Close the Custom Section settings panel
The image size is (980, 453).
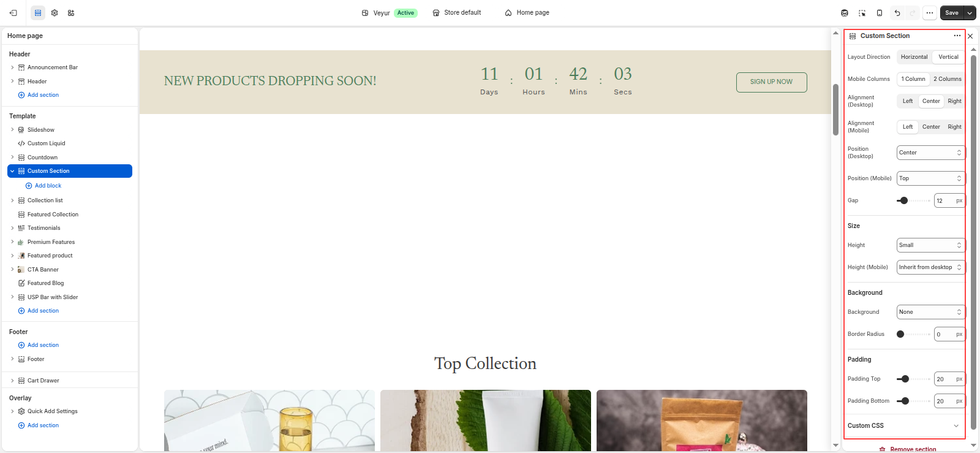970,36
